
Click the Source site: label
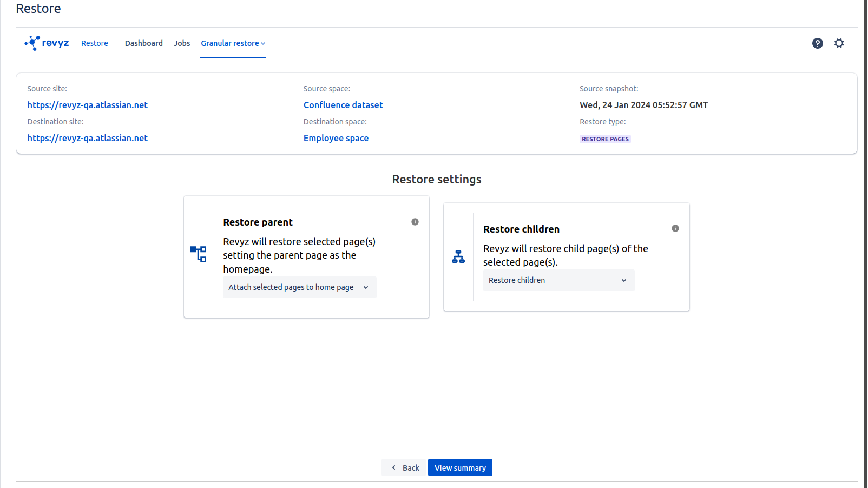[x=47, y=89]
